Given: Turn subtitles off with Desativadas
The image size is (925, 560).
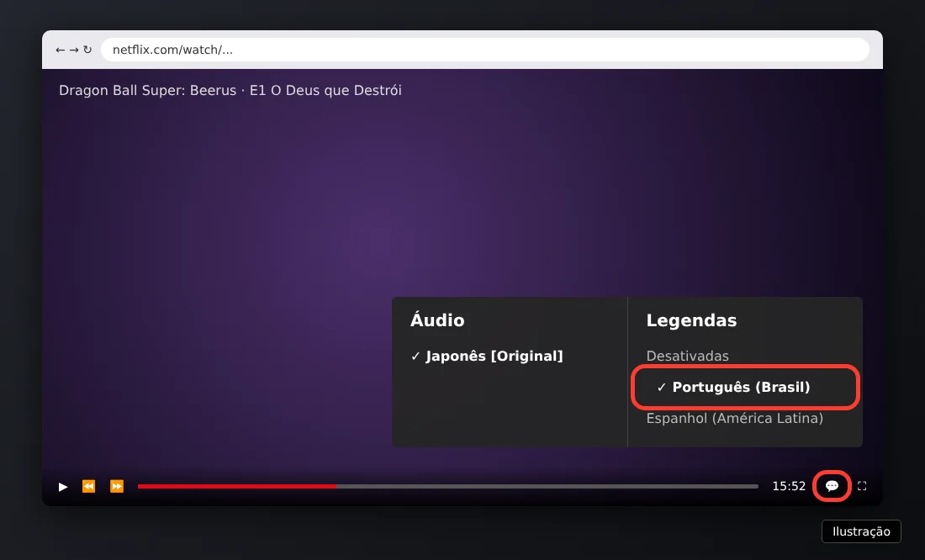Looking at the screenshot, I should coord(687,357).
